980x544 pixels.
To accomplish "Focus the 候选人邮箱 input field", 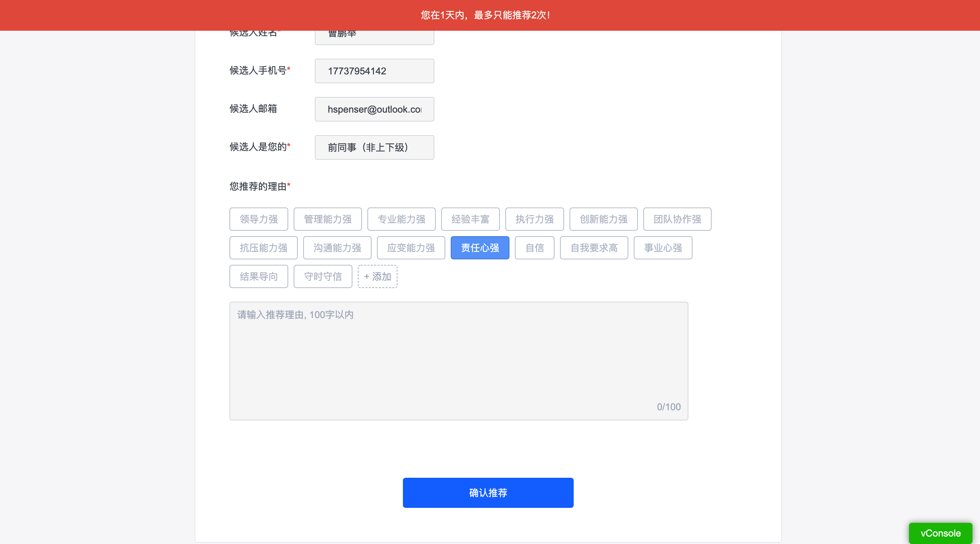I will [374, 110].
